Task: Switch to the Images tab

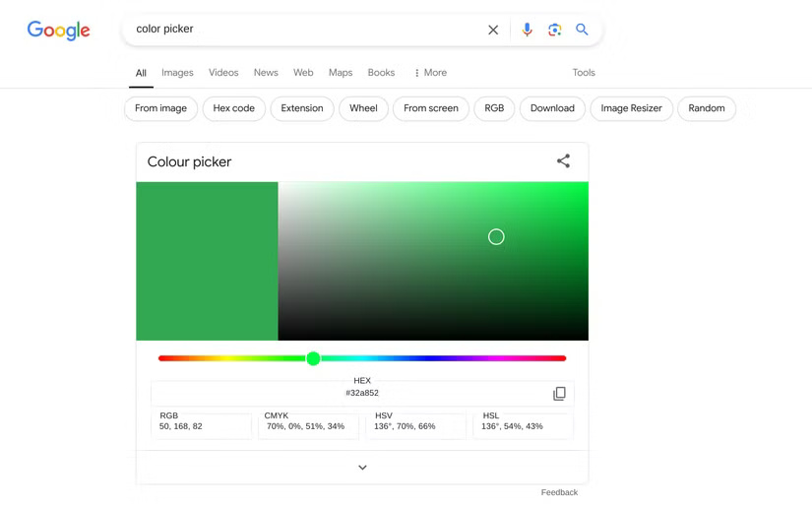Action: [177, 73]
